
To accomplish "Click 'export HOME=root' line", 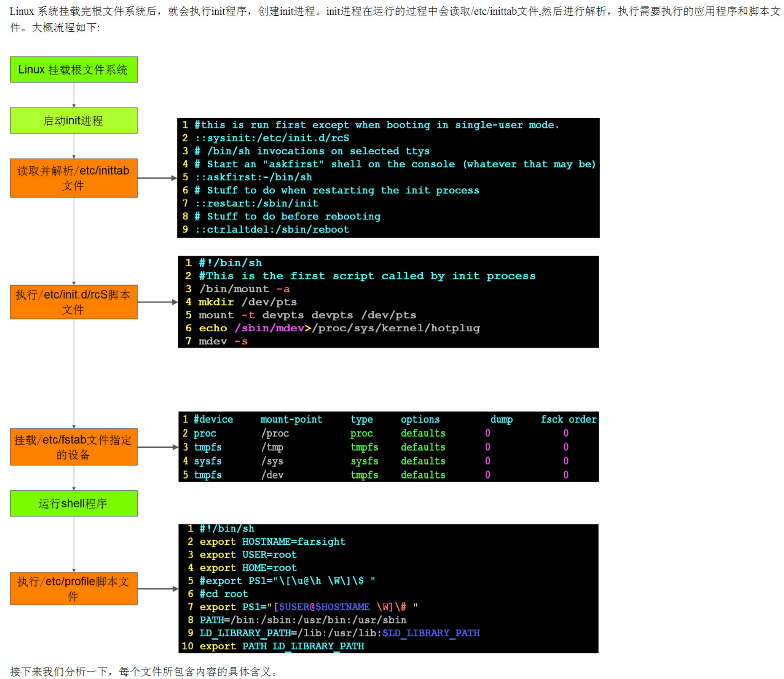I will [248, 568].
